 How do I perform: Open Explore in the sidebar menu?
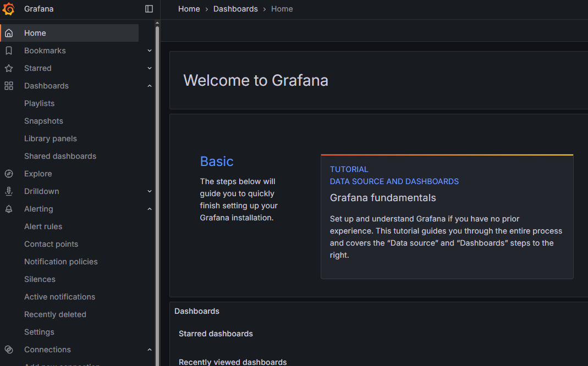click(39, 174)
